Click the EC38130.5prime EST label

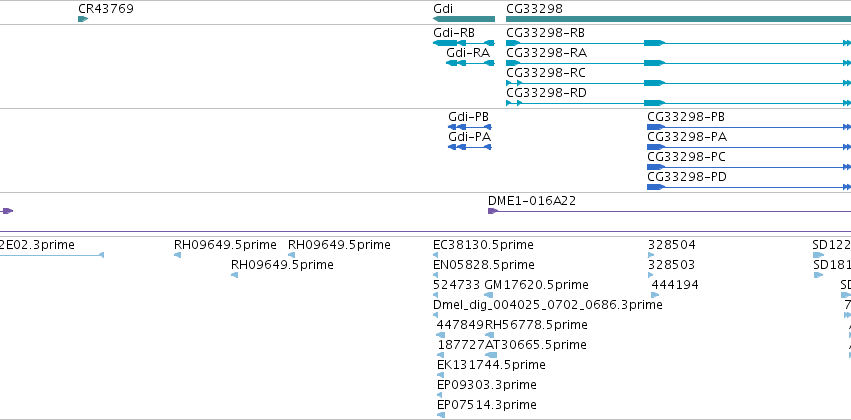pos(484,245)
